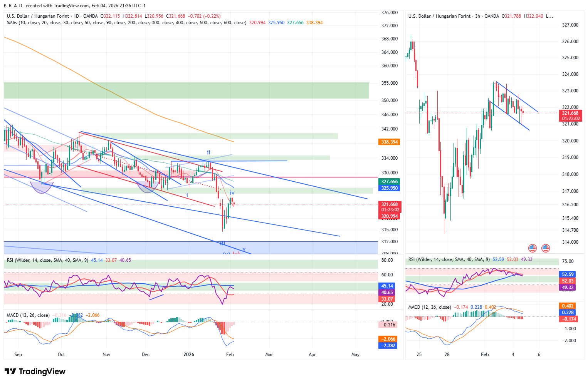The image size is (588, 383).
Task: Click the wave 'iii' label near 312 level
Action: [222, 243]
